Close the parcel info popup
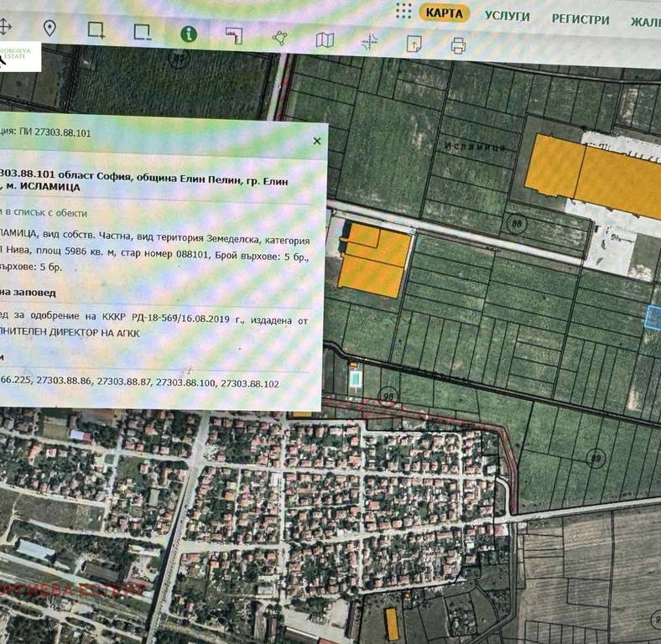The image size is (661, 644). (317, 141)
